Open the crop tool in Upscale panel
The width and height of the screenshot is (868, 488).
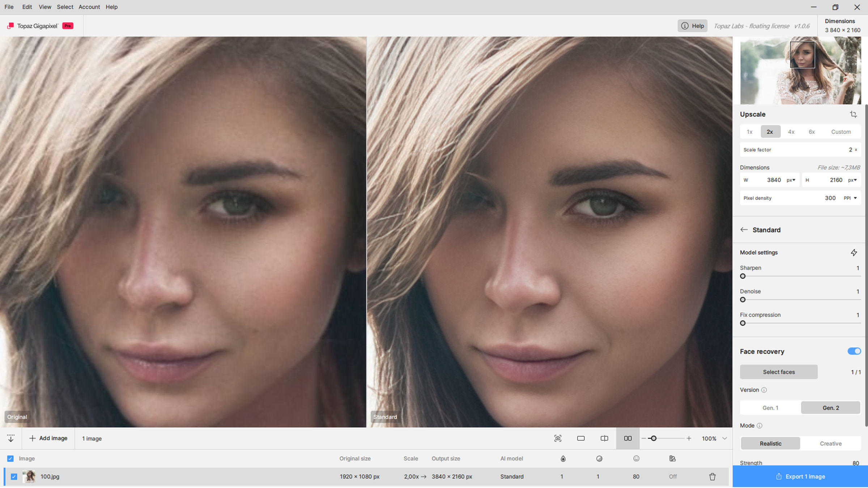click(x=854, y=114)
